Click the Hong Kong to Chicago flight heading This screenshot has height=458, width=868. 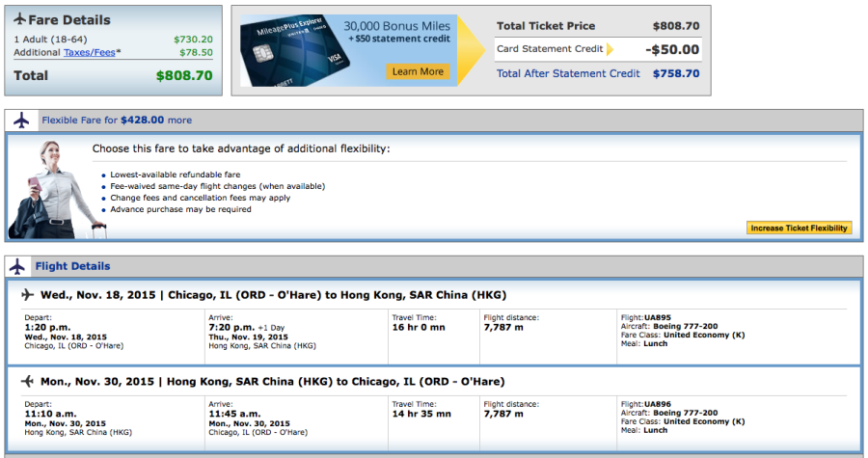[x=273, y=381]
